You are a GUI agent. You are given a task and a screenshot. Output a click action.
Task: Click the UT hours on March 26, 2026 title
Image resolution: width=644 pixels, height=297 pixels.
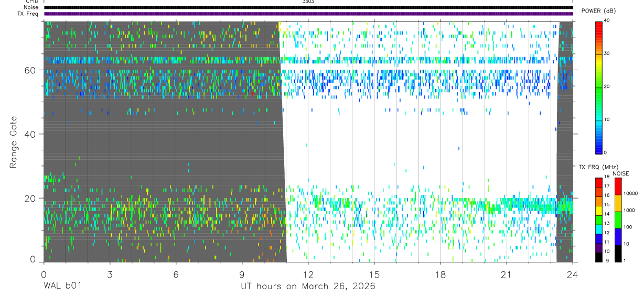[x=308, y=287]
